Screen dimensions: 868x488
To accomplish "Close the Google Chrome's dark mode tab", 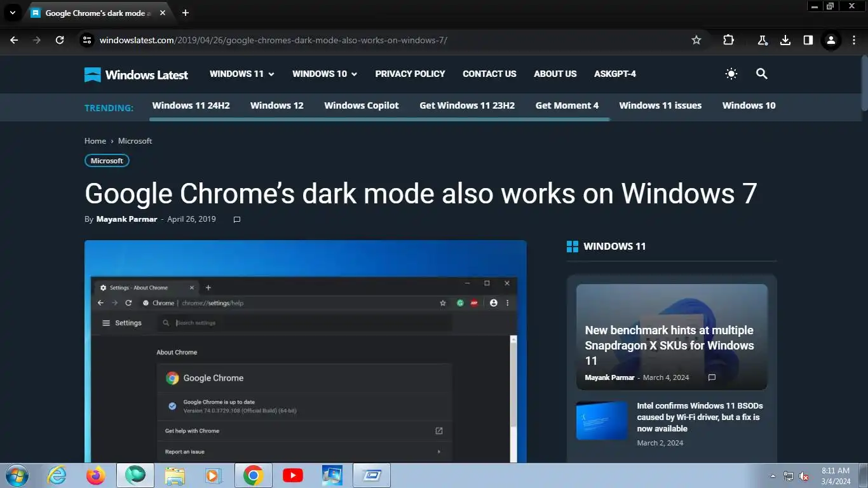I will tap(163, 13).
